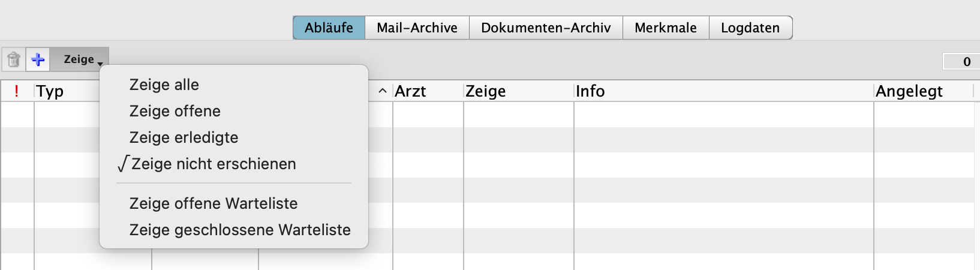Switch to the Dokumenten-Archiv tab
Screen dimensions: 980x270
[546, 28]
